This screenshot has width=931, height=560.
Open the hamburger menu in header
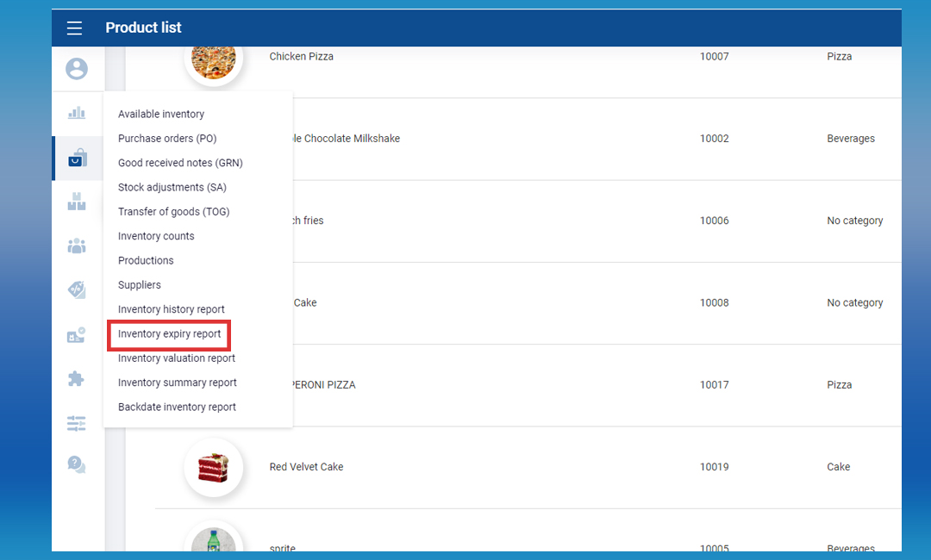point(75,28)
